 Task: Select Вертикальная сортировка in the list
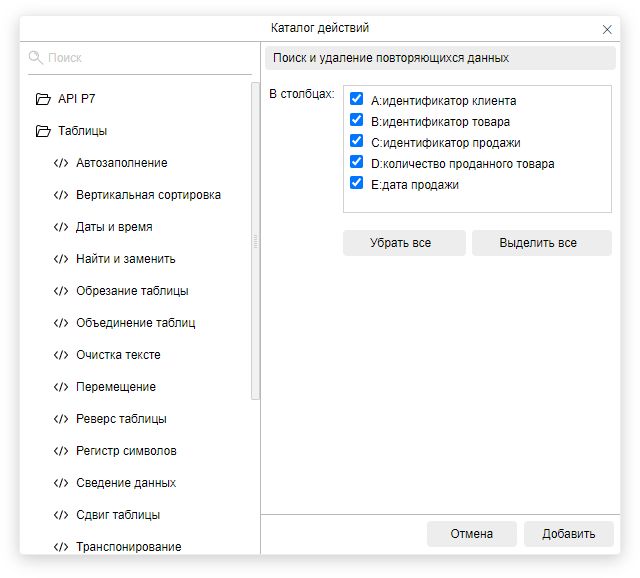pyautogui.click(x=148, y=195)
